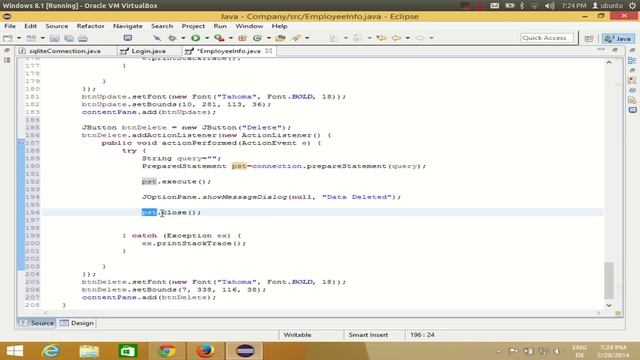Click the Save toolbar icon

click(54, 38)
